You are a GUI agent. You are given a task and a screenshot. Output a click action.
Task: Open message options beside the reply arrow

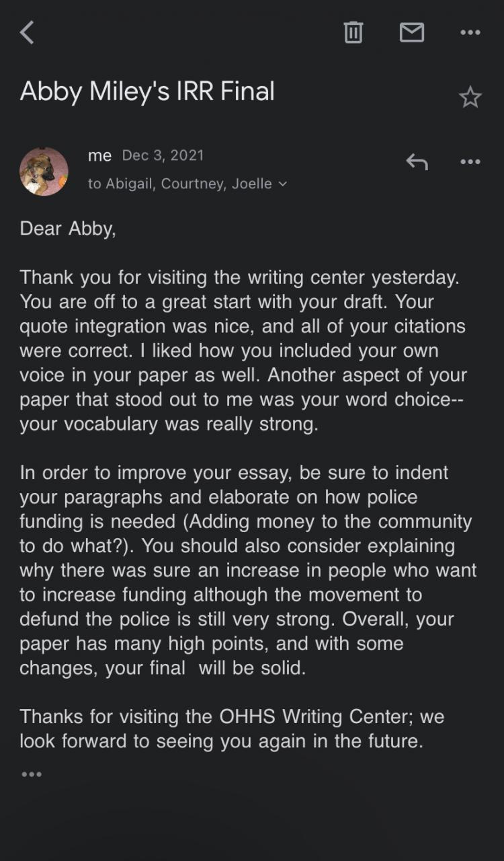click(470, 161)
